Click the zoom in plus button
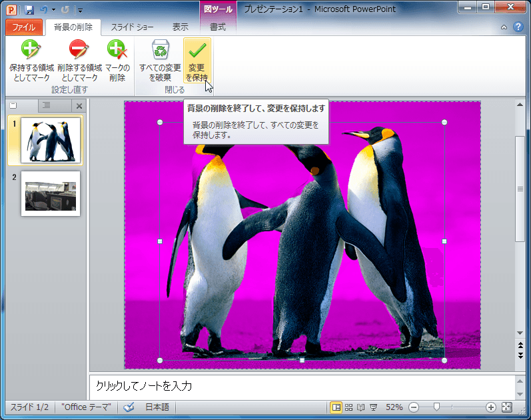 491,407
